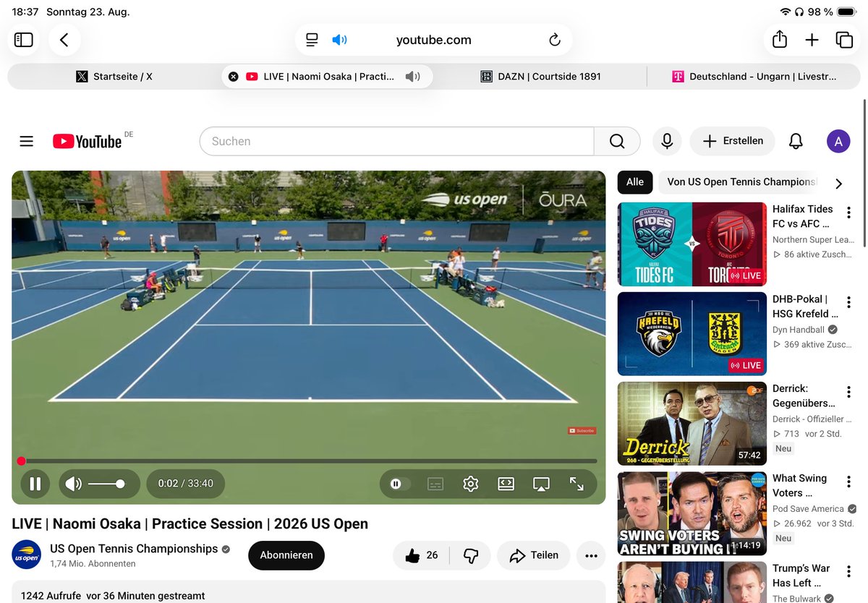
Task: Mute the tab using tab speaker icon
Action: tap(412, 76)
